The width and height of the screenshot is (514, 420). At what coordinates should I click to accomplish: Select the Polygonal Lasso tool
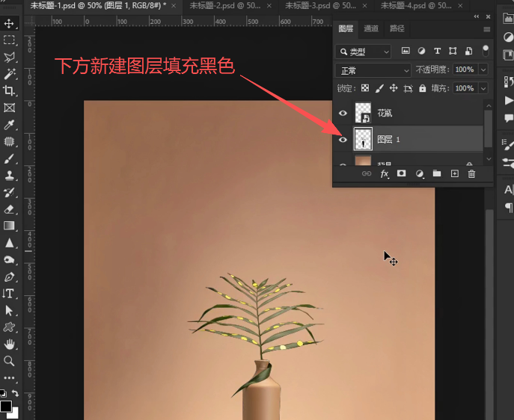click(x=9, y=57)
